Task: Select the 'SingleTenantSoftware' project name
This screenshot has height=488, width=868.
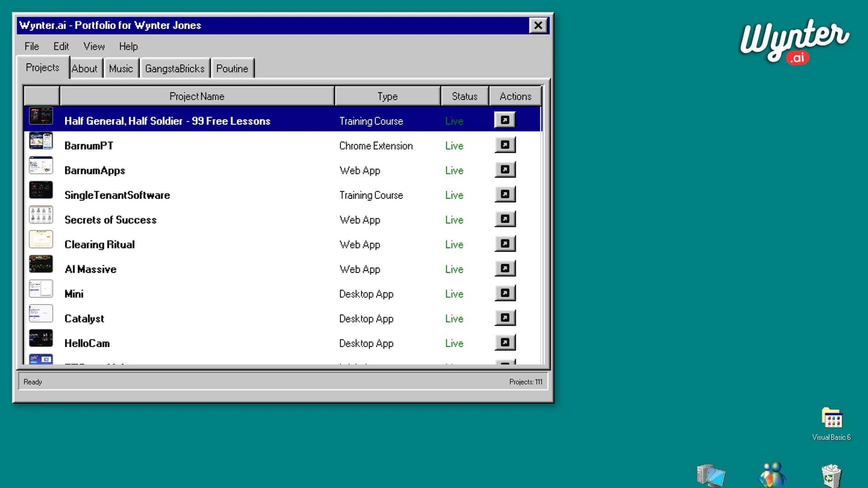Action: coord(117,195)
